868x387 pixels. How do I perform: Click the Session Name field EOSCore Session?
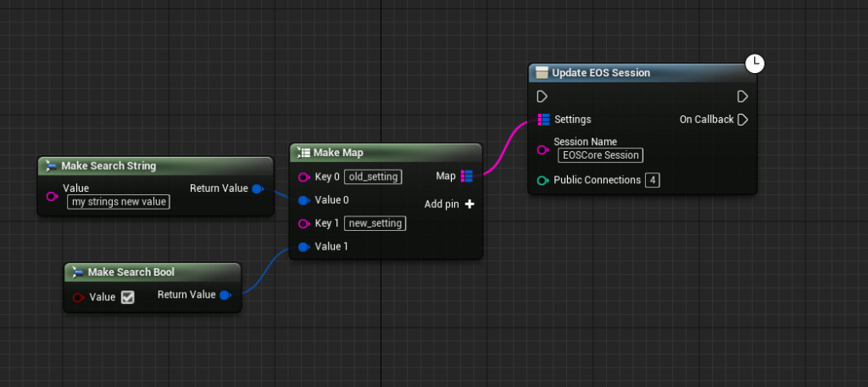point(599,155)
